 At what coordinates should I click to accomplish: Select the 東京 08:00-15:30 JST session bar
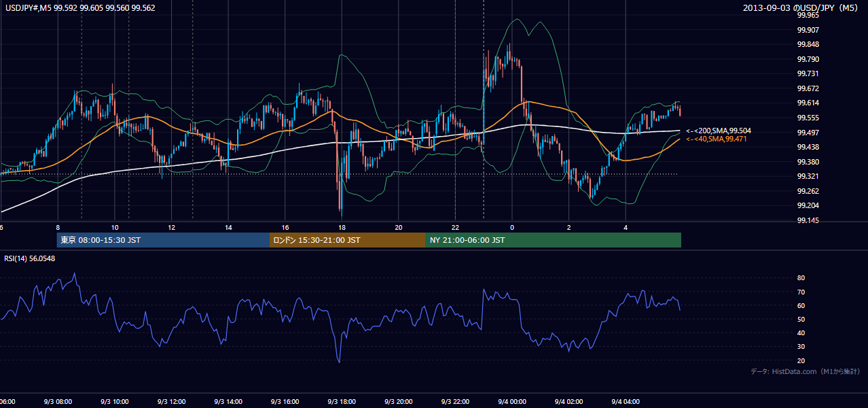click(x=163, y=240)
